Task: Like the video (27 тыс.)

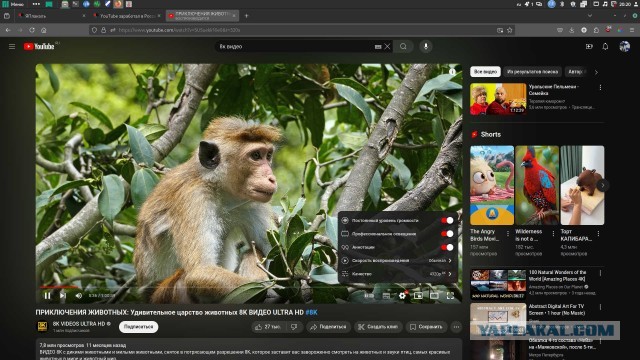Action: click(x=268, y=327)
